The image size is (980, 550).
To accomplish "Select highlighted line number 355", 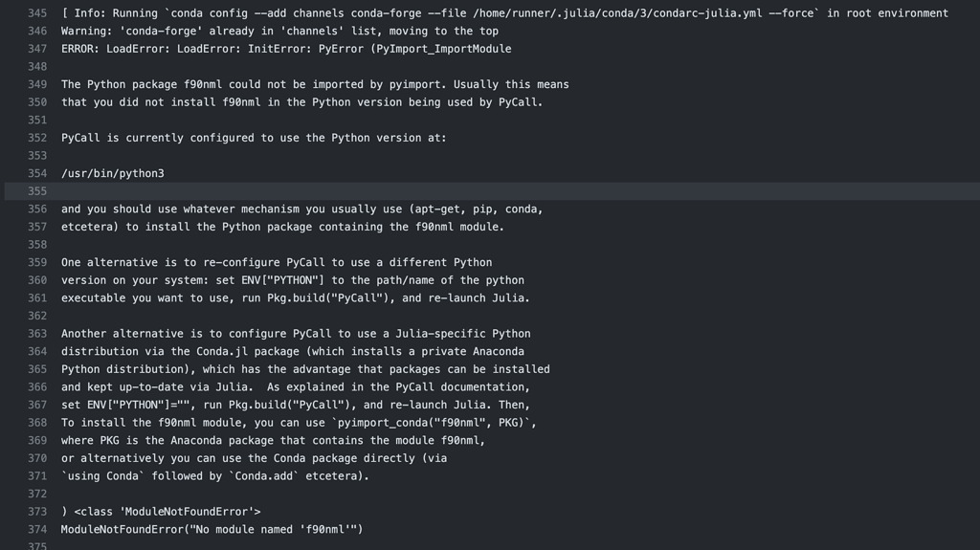I will pos(36,191).
